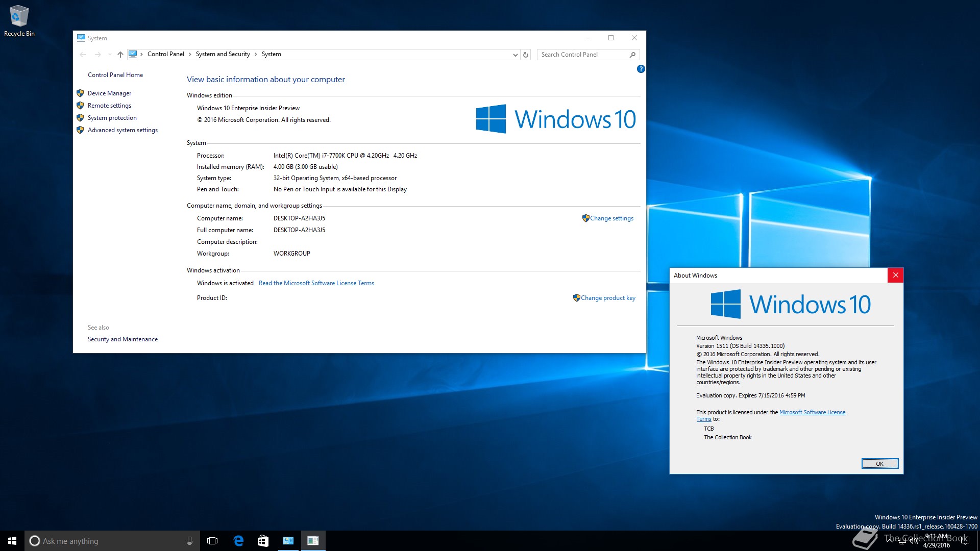Click the System breadcrumb item

click(272, 54)
